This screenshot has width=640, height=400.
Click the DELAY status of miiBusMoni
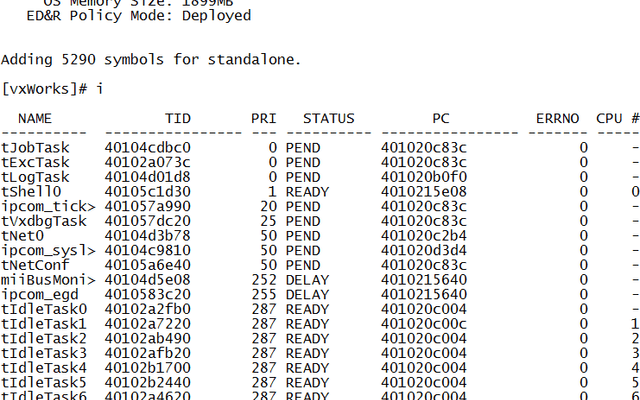pos(307,280)
